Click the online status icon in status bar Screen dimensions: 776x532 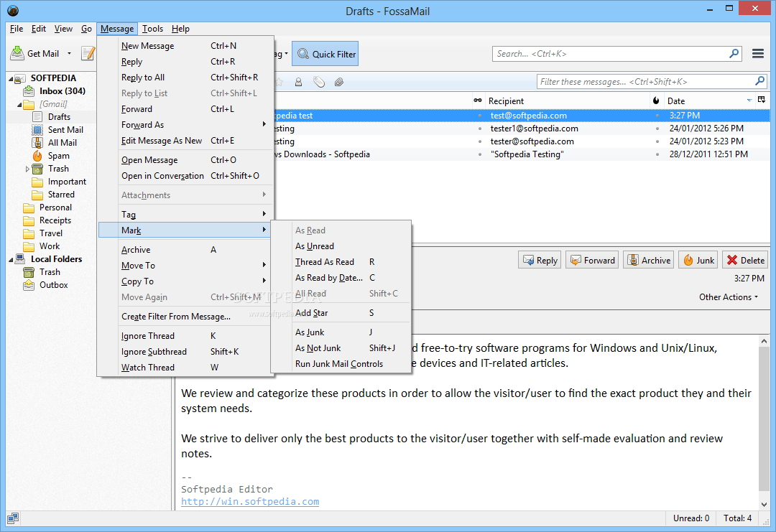[13, 518]
